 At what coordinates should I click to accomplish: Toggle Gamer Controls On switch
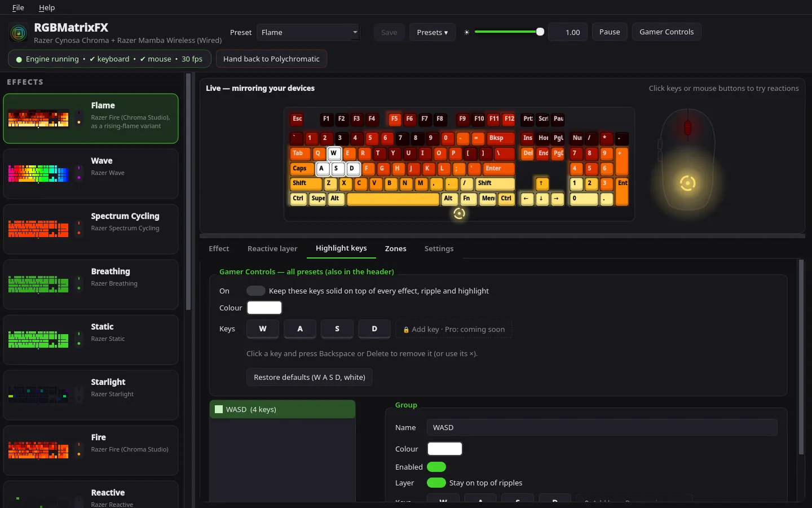coord(256,291)
